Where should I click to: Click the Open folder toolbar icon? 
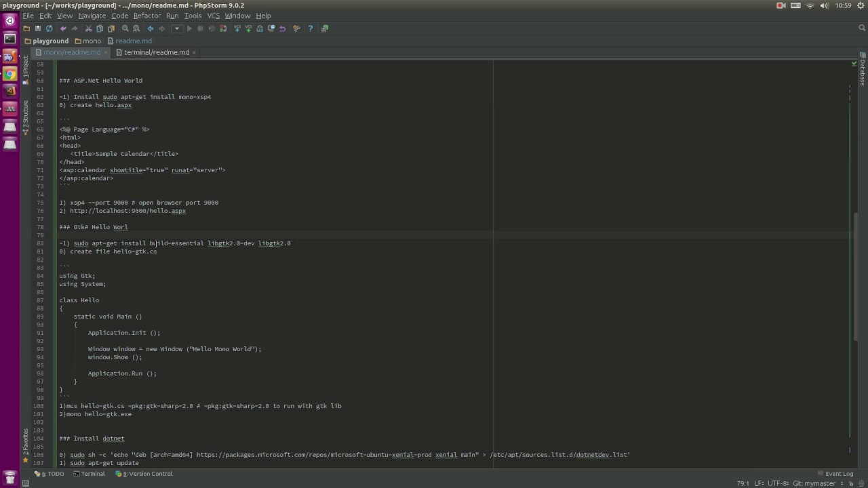[x=26, y=28]
